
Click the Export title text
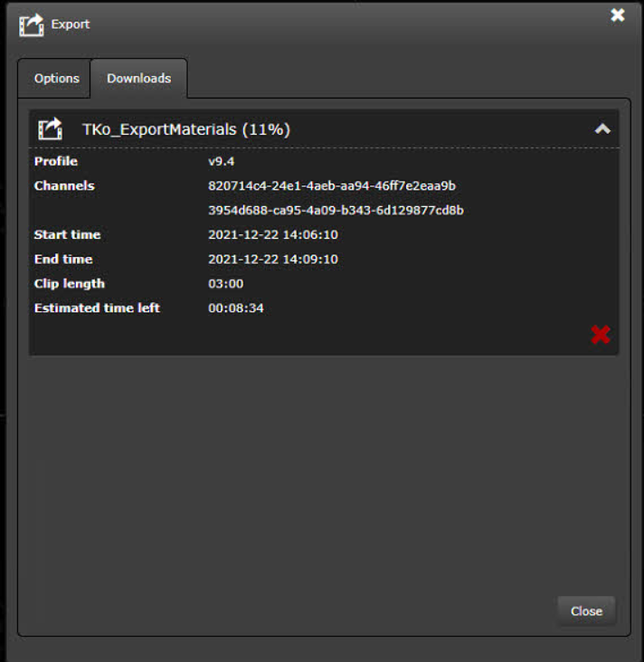pyautogui.click(x=71, y=24)
